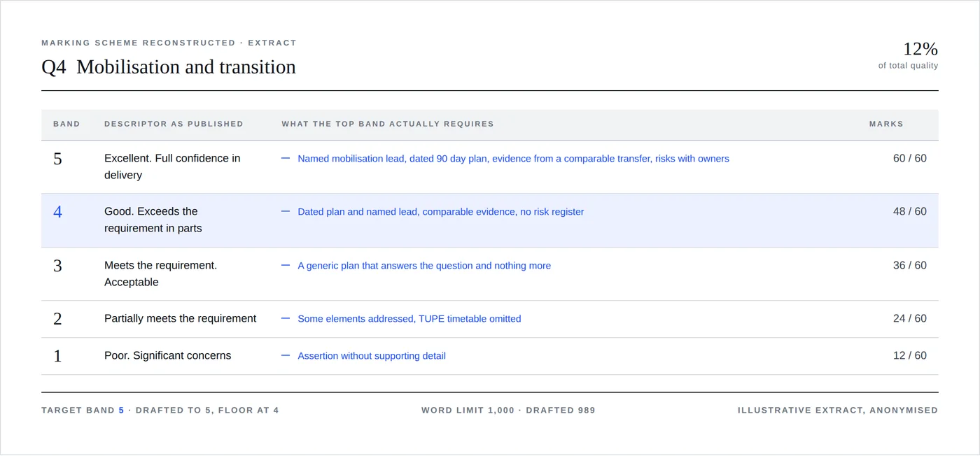
Task: Select 'Word limit 1,000 · Drafted 989' footer text
Action: (x=508, y=411)
